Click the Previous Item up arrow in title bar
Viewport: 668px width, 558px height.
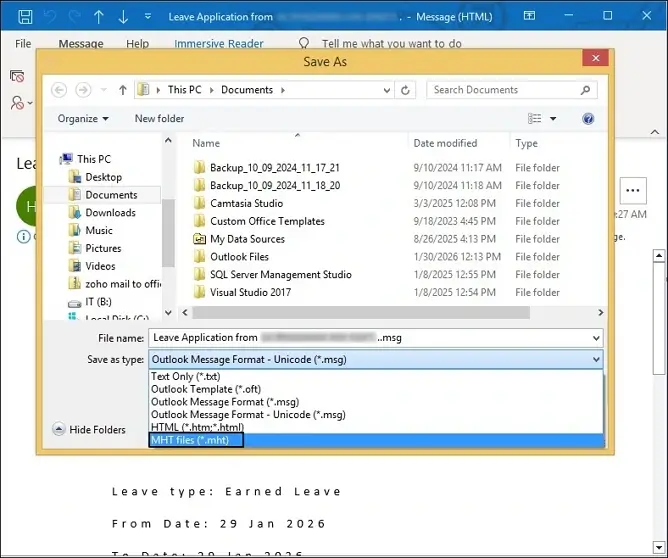[x=98, y=17]
